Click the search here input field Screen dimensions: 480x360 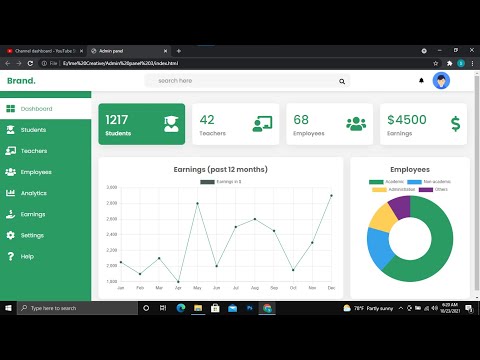pyautogui.click(x=247, y=81)
